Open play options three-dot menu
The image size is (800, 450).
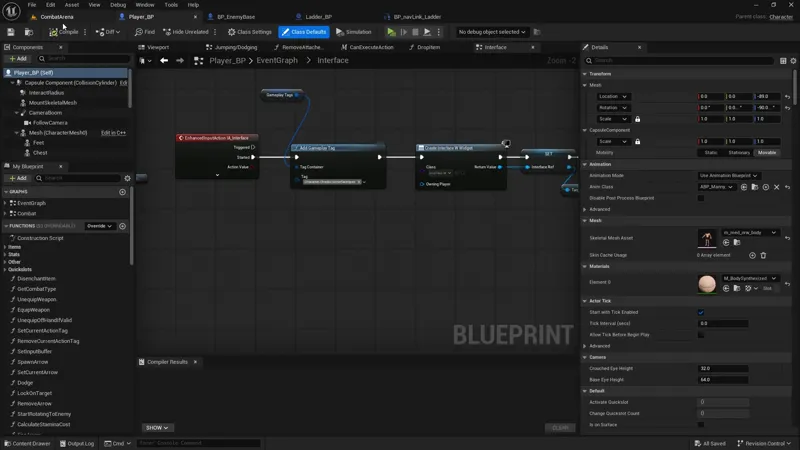point(439,32)
